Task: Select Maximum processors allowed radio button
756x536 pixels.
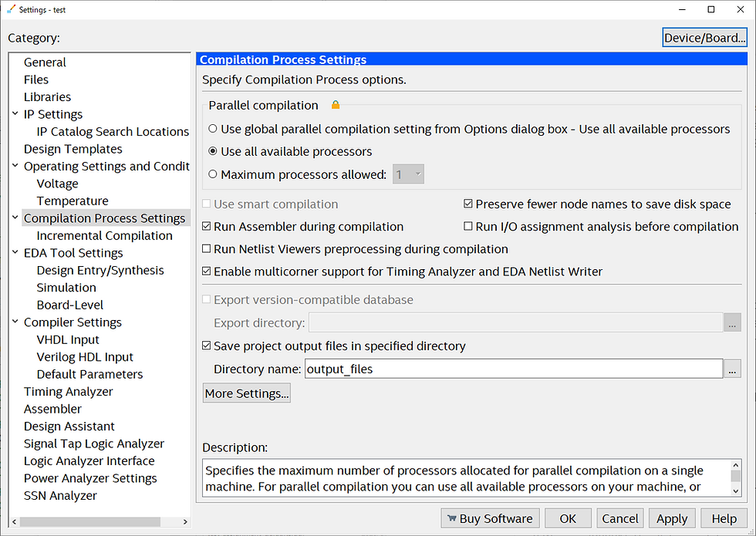Action: [213, 174]
